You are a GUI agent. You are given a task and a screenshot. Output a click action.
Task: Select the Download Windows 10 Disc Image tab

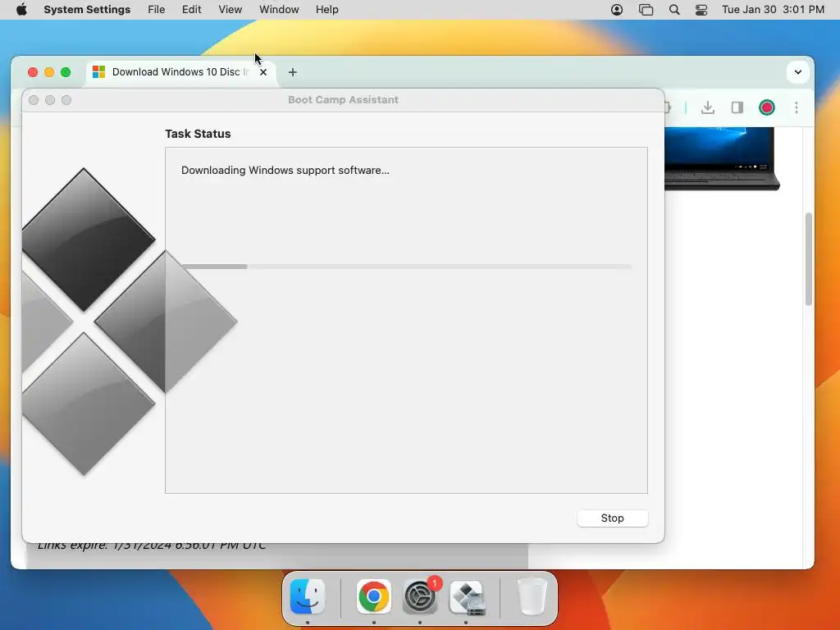[x=181, y=72]
